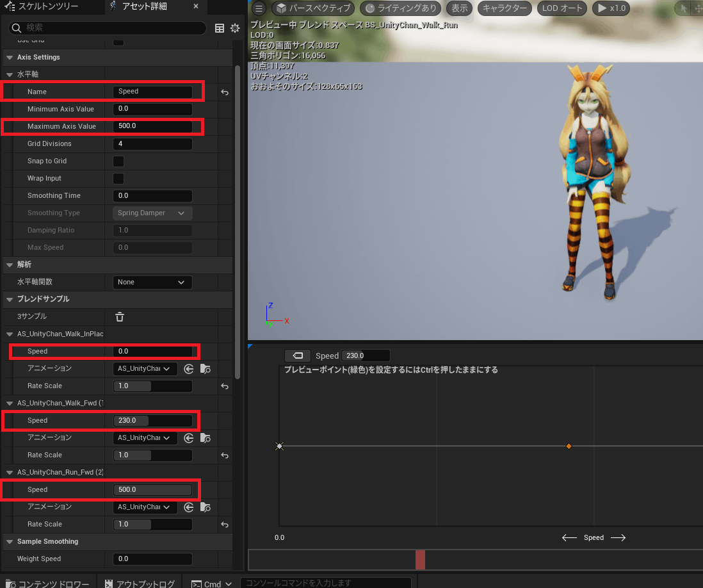The height and width of the screenshot is (588, 703).
Task: Switch to the スケルトンツリー tab
Action: click(41, 6)
